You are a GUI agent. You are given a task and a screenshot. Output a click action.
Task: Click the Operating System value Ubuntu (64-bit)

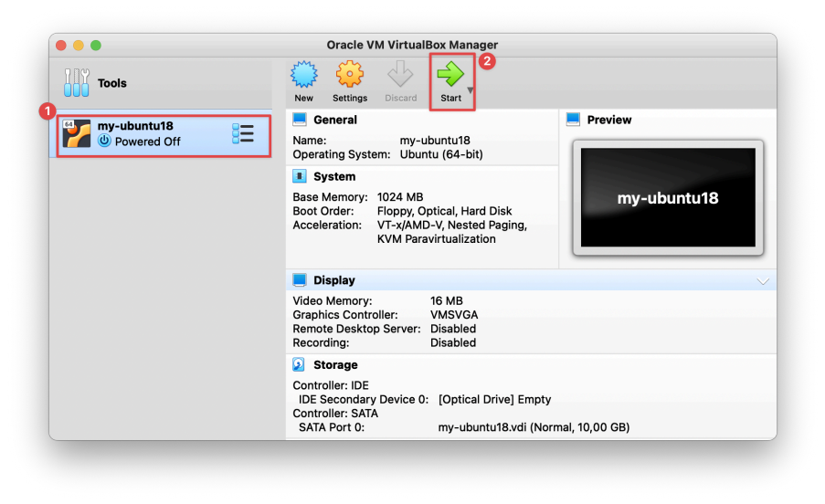click(x=441, y=154)
